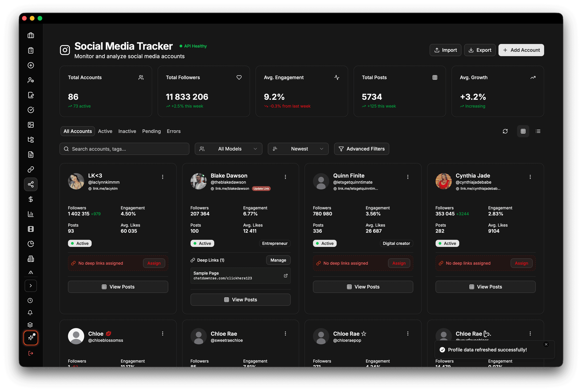The height and width of the screenshot is (392, 582).
Task: Assign deep link to Quinn Finite
Action: [x=399, y=263]
